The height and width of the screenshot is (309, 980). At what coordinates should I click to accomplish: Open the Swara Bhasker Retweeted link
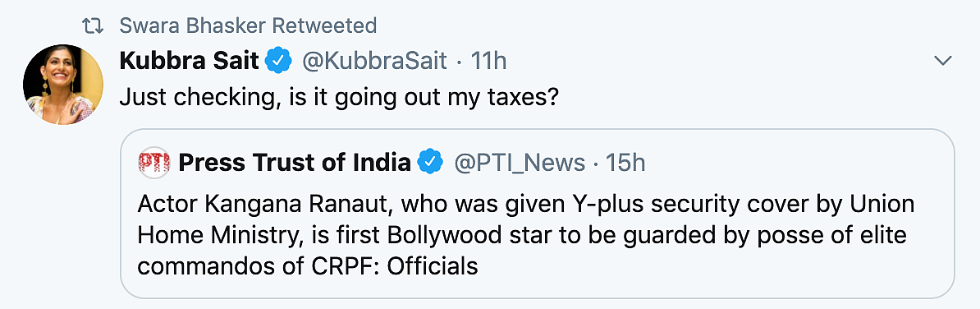(248, 25)
